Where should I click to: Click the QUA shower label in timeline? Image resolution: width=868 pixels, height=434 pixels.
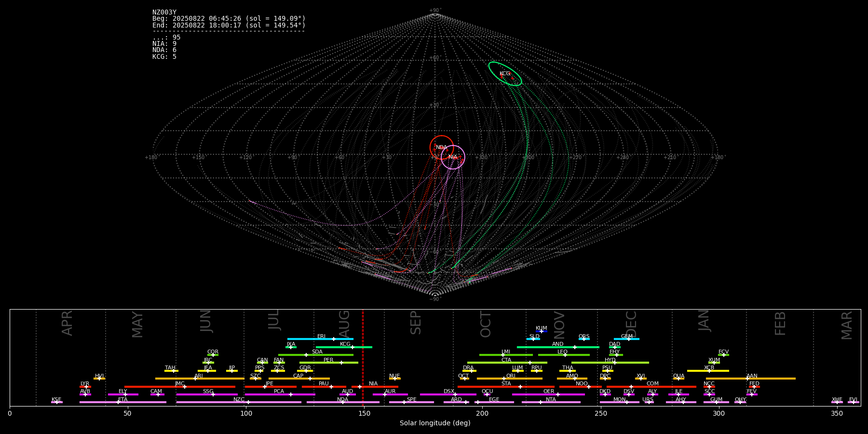click(x=679, y=376)
